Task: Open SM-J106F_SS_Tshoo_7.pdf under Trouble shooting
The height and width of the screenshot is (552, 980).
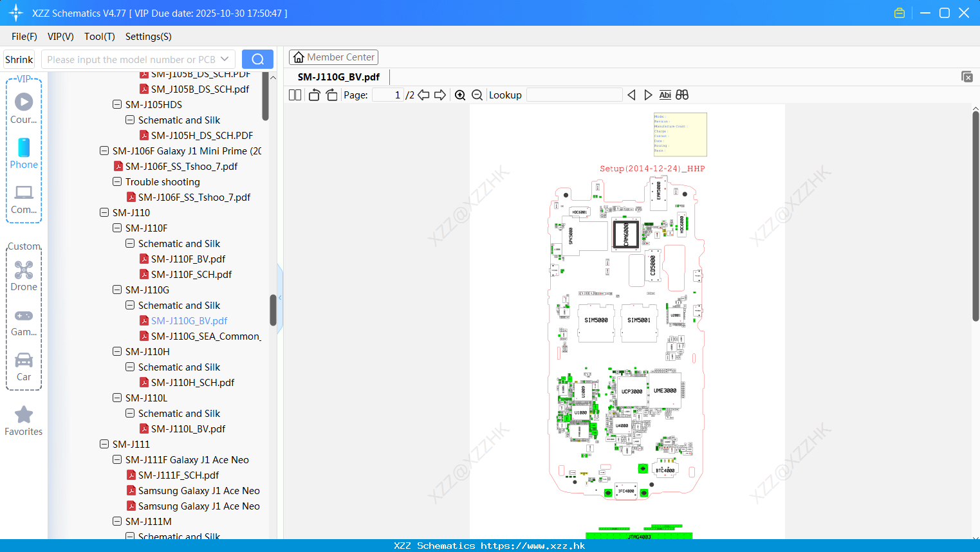Action: click(194, 197)
